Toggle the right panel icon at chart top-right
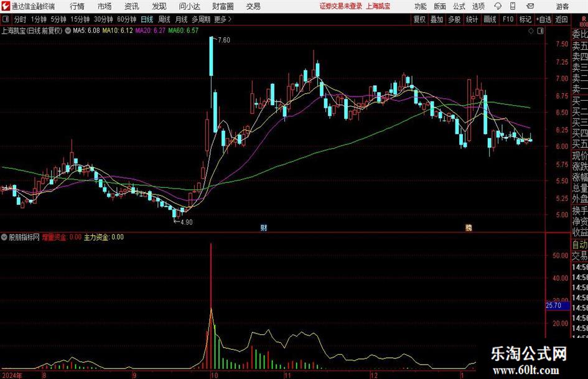Screen dimensions: 588x379 540,31
